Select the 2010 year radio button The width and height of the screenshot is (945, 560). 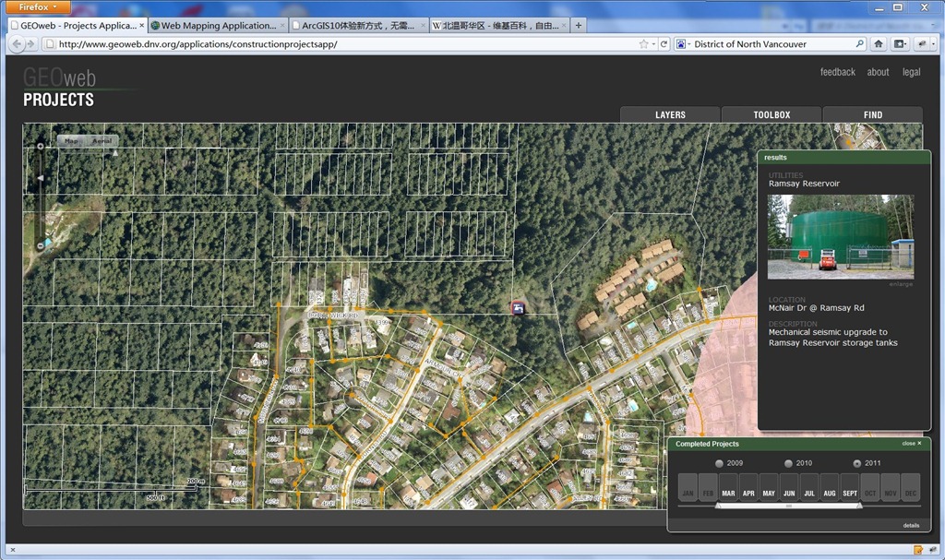click(788, 463)
